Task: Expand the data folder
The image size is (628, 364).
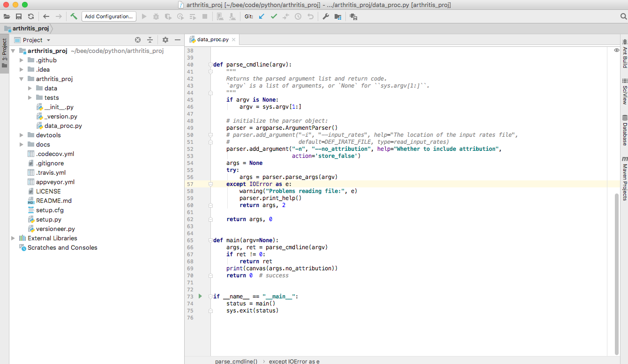Action: click(x=30, y=88)
